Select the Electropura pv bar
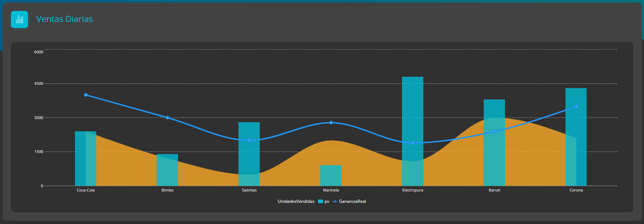Viewport: 644px width, 224px height. coord(413,131)
